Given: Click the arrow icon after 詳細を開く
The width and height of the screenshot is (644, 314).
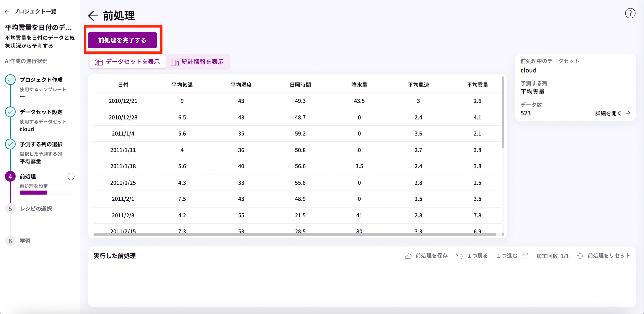Looking at the screenshot, I should coord(628,113).
